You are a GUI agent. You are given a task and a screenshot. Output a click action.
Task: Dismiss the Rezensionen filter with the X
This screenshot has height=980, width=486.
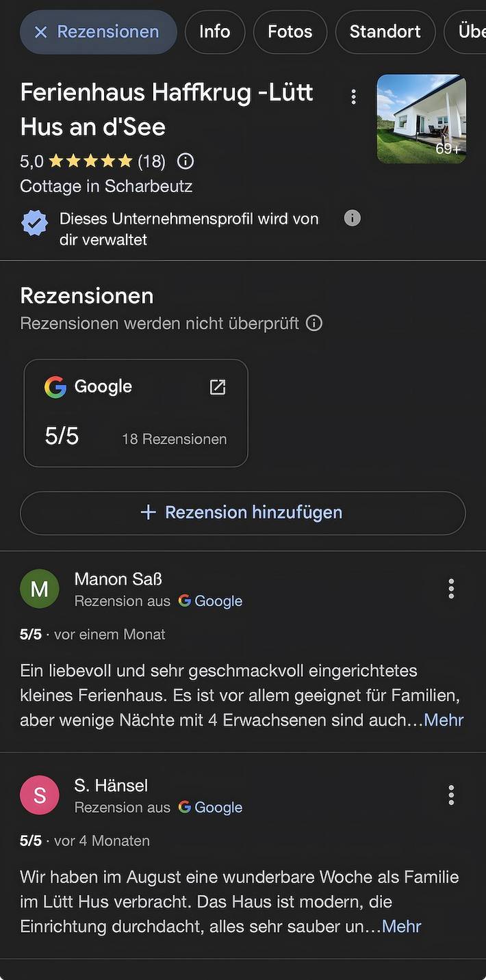coord(40,31)
